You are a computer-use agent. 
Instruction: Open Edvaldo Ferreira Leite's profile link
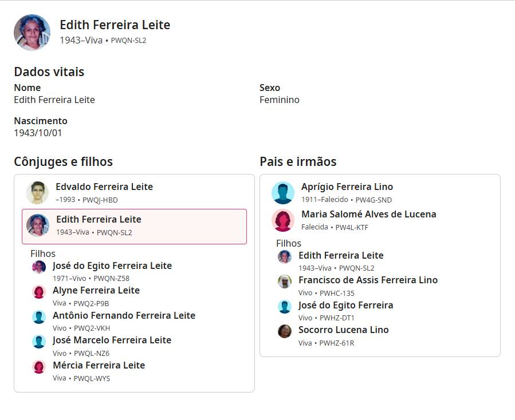(x=104, y=187)
